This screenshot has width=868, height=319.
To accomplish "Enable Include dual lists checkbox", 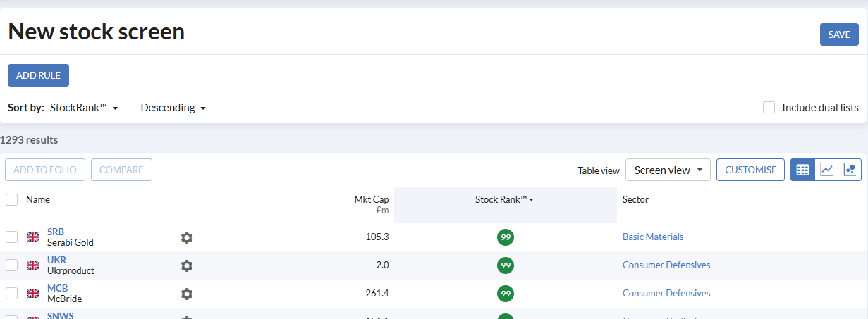I will click(769, 108).
